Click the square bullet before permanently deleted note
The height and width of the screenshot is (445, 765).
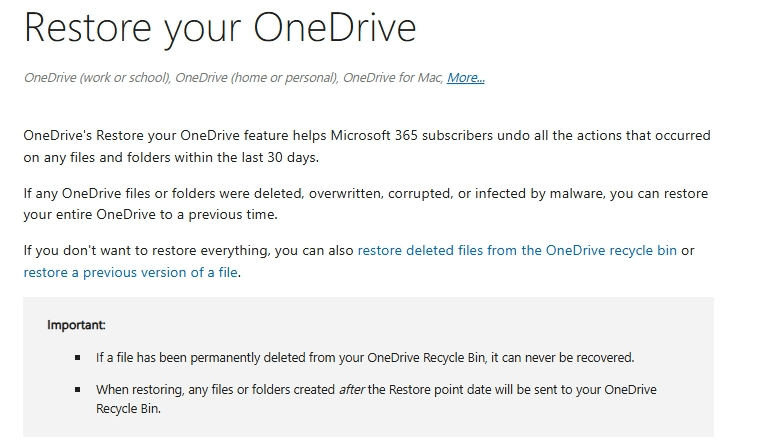[77, 357]
